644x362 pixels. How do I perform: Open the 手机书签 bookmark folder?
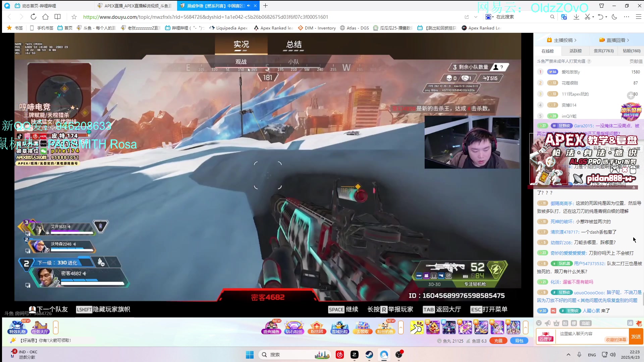coord(42,28)
